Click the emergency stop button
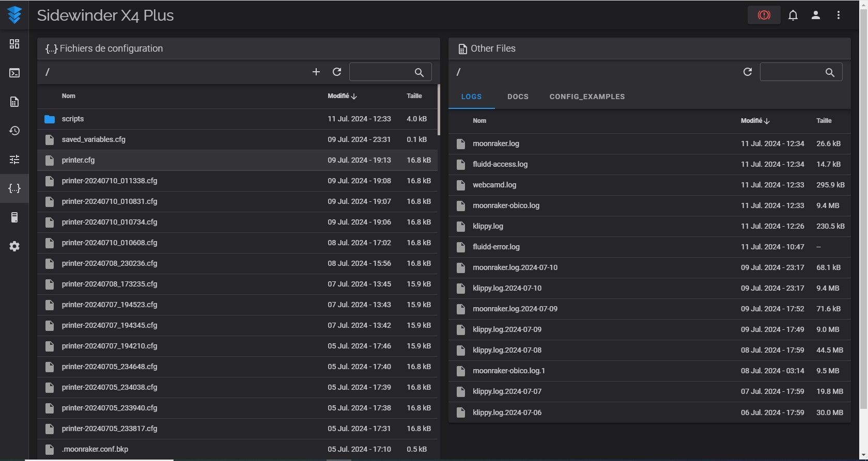 (x=764, y=15)
